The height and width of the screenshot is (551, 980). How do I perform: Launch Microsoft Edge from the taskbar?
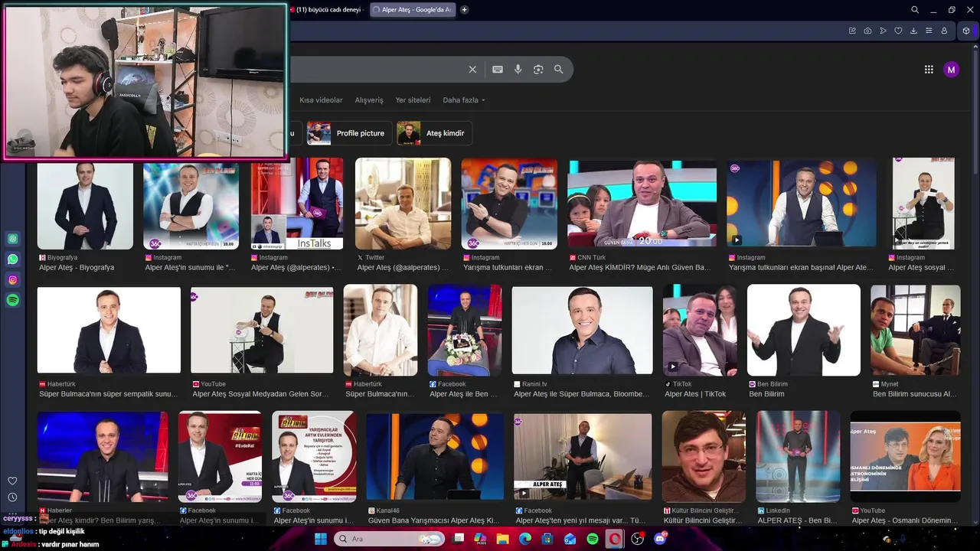tap(525, 540)
